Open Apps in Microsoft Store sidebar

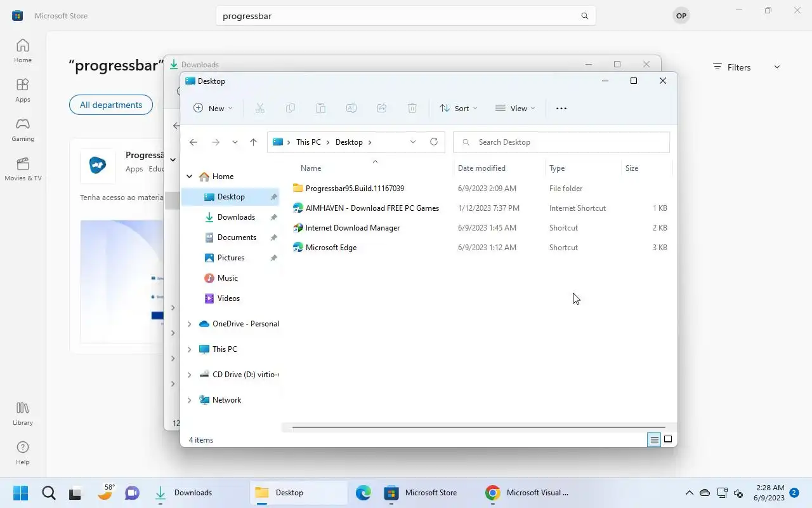point(23,90)
